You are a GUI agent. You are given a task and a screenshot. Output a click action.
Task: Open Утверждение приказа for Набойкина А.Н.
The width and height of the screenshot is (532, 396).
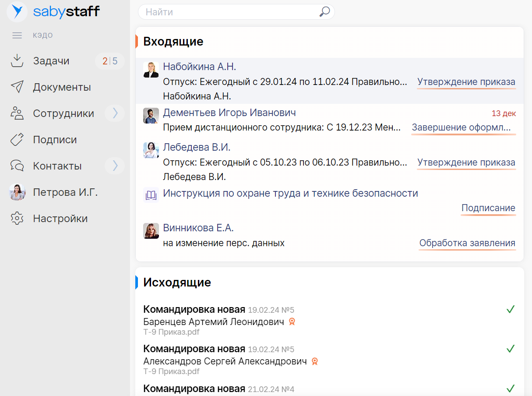(x=466, y=81)
